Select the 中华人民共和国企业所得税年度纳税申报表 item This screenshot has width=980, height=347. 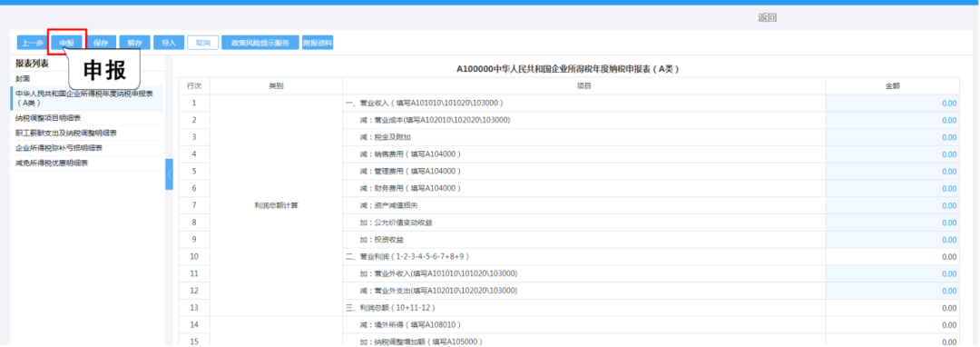tap(86, 98)
